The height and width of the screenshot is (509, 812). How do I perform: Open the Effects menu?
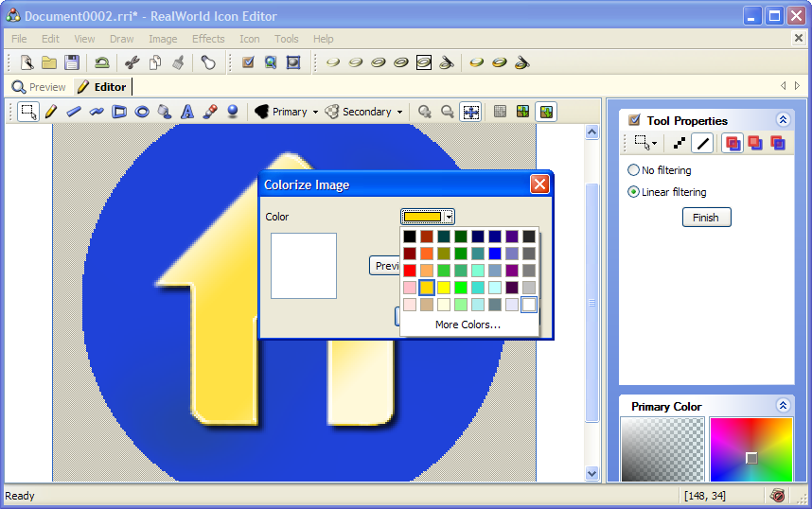pos(208,39)
